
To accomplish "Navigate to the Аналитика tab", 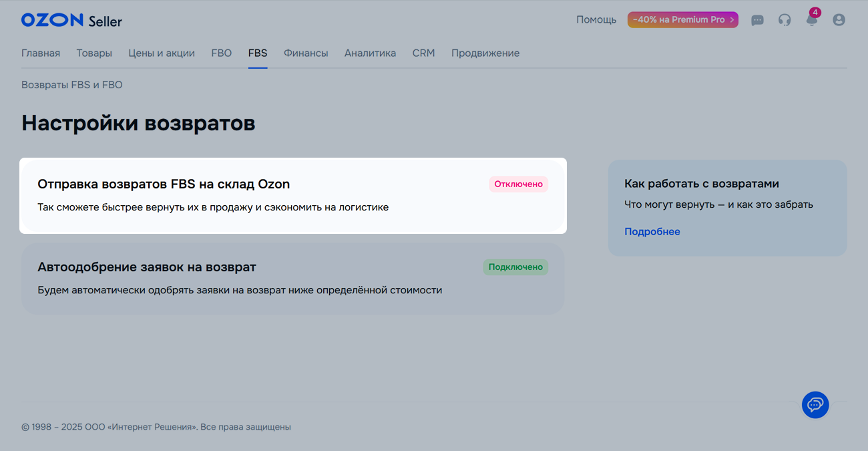I will [x=370, y=53].
